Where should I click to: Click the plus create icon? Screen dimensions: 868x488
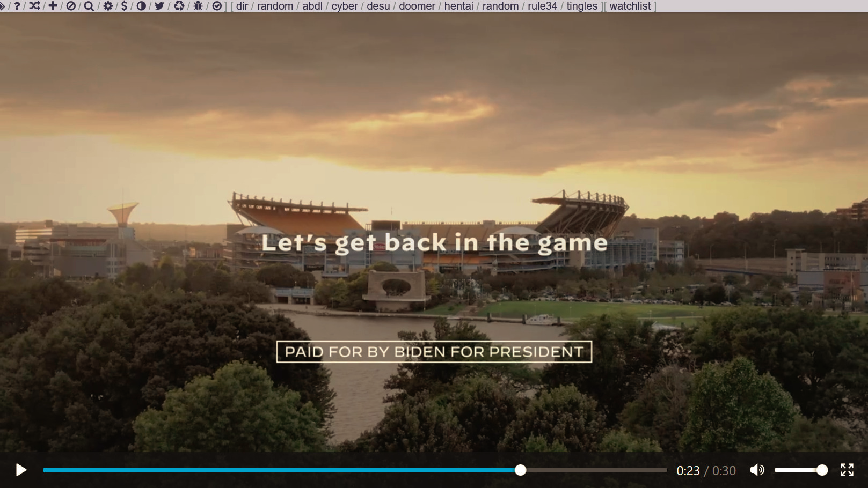(53, 6)
